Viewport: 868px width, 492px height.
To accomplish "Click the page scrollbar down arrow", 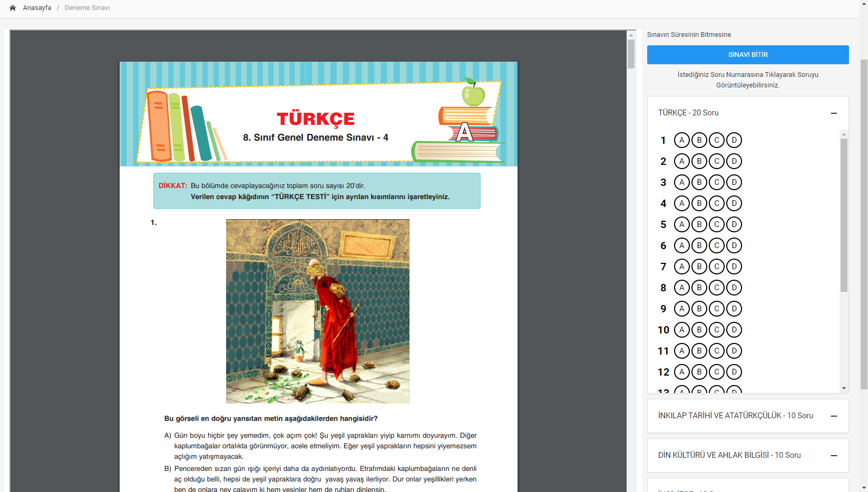I will pos(864,487).
